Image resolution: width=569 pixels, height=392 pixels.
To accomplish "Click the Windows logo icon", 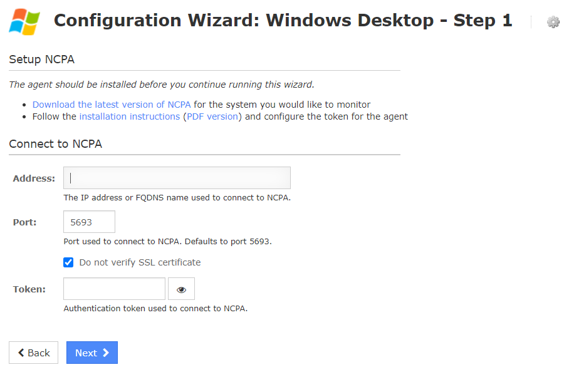I will tap(24, 21).
